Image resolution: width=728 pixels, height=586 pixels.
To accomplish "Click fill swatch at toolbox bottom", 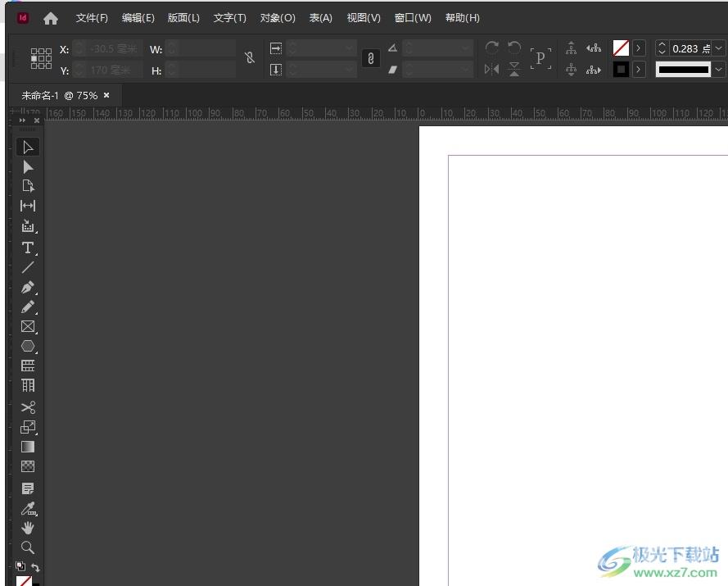I will (x=24, y=581).
